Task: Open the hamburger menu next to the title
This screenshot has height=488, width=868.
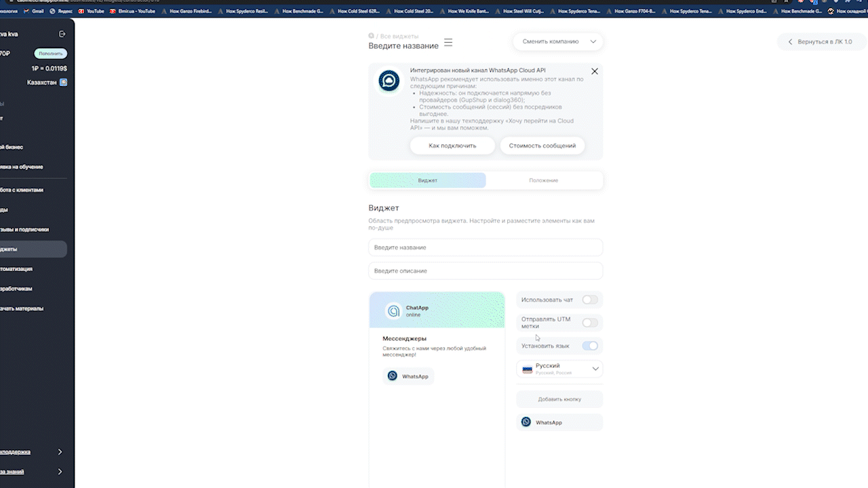Action: (448, 42)
